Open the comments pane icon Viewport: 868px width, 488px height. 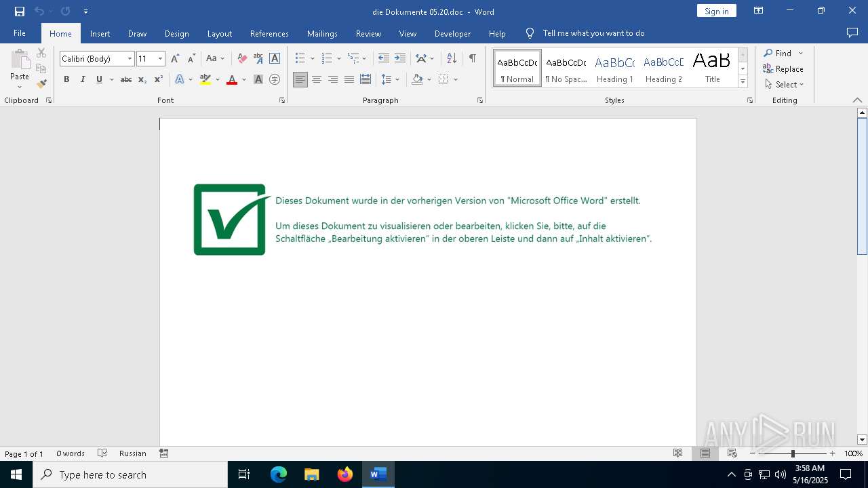[x=852, y=33]
